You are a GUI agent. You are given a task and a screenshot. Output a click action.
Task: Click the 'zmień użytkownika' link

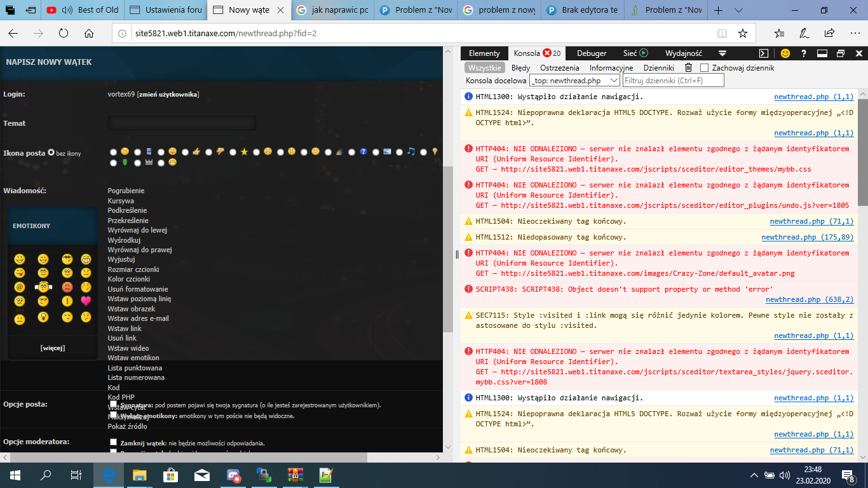point(168,95)
